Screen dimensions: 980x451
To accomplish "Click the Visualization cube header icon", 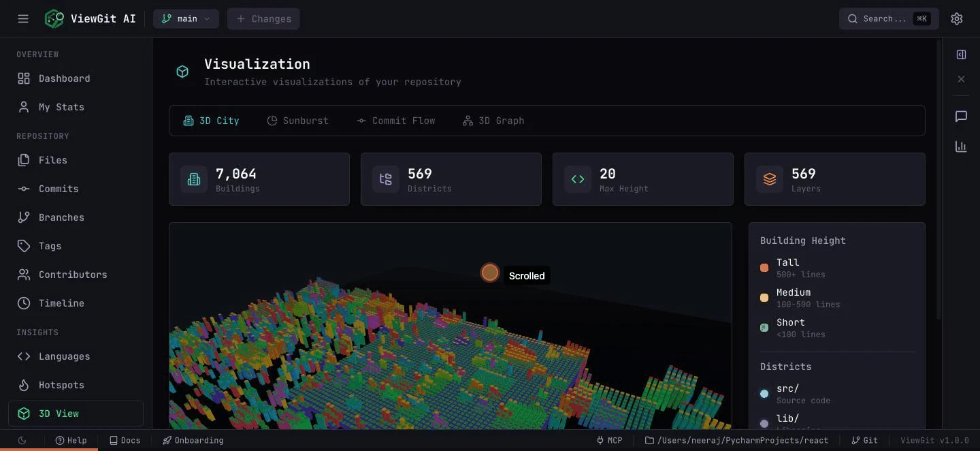I will (182, 72).
